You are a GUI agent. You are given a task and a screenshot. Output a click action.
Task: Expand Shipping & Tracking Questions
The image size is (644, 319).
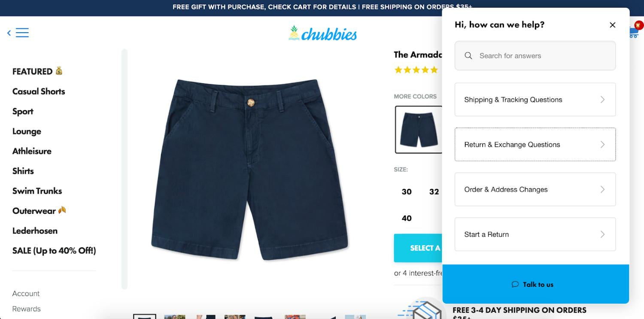[535, 100]
